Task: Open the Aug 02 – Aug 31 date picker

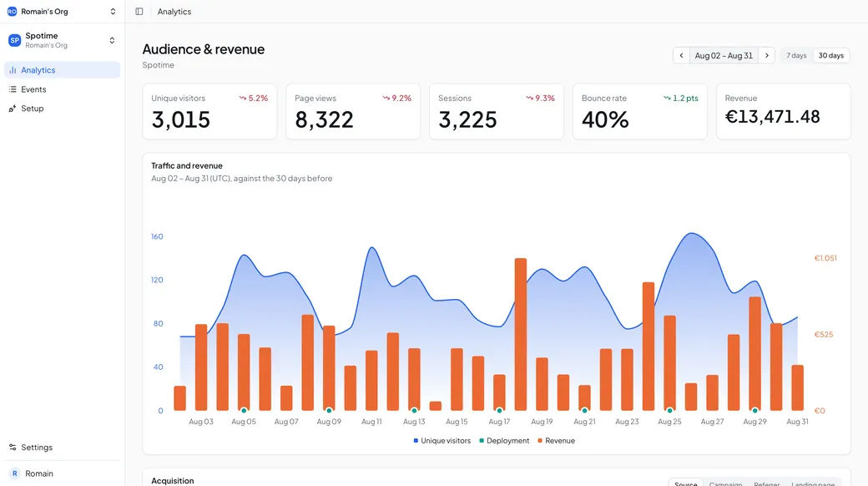Action: 724,55
